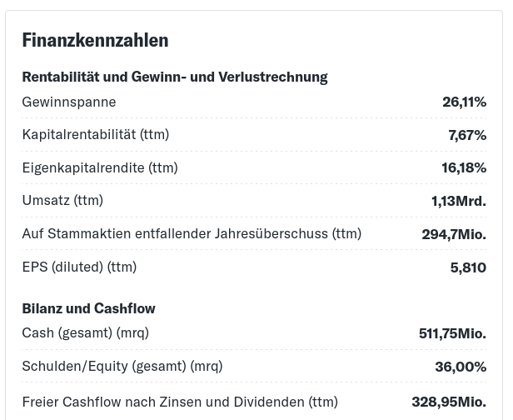Click the EPS (diluted) (ttm) label

(x=79, y=267)
